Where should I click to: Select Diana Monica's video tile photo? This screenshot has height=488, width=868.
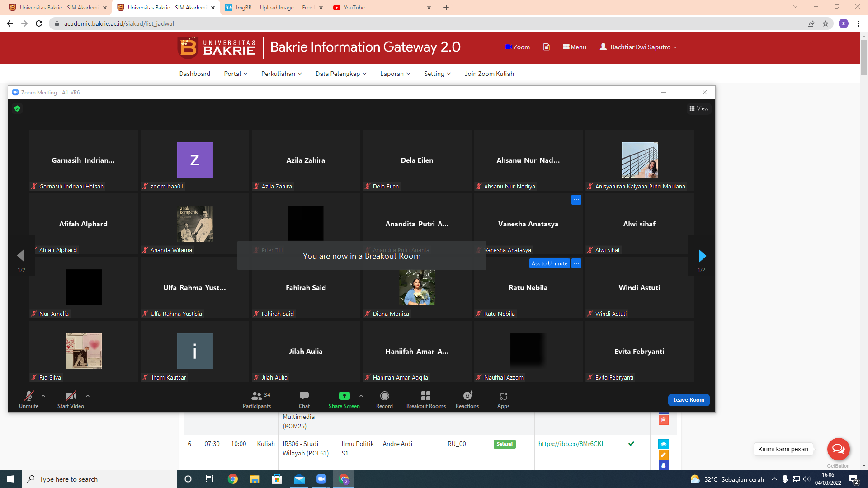417,287
